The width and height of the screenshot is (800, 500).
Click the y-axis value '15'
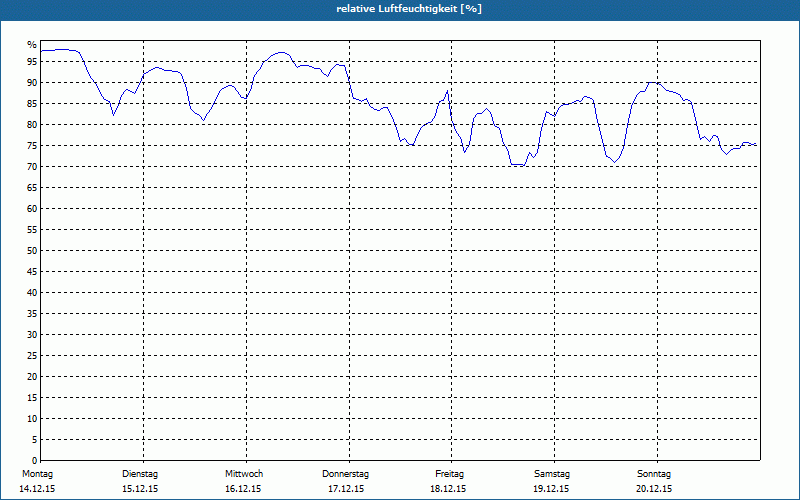(x=32, y=398)
